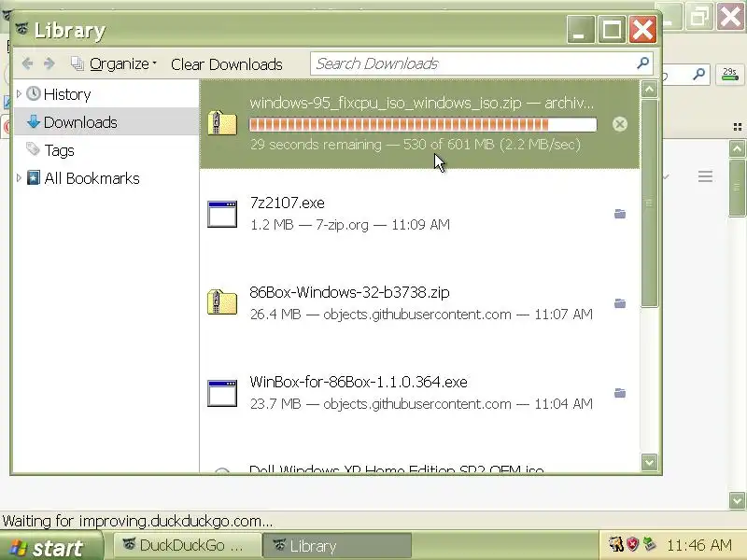Image resolution: width=747 pixels, height=560 pixels.
Task: Select the 7z2107.exe download entry
Action: pos(419,214)
